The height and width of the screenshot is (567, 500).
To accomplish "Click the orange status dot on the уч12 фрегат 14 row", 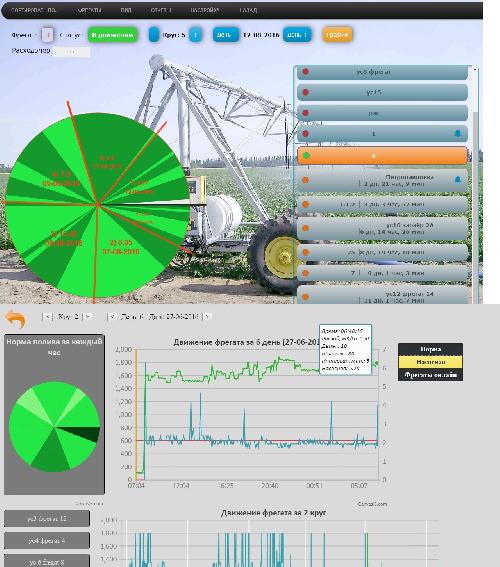I will [305, 297].
